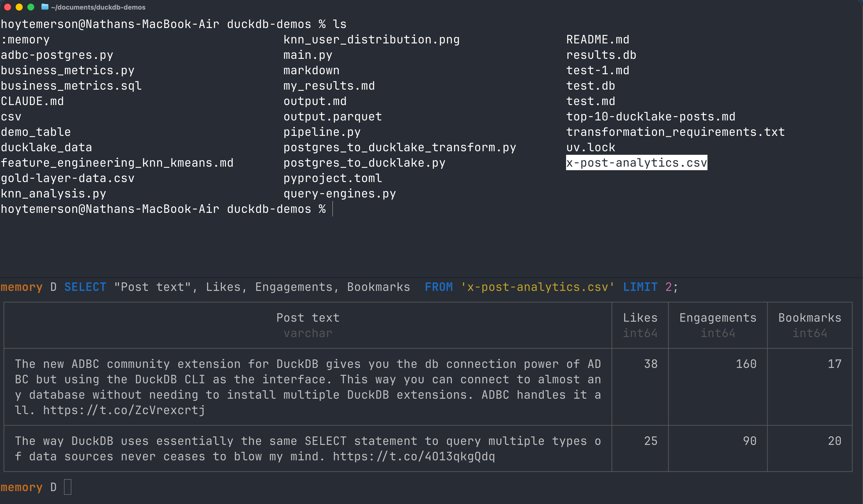Viewport: 863px width, 504px height.
Task: Click the gold-layer-data.csv file name
Action: click(x=67, y=178)
